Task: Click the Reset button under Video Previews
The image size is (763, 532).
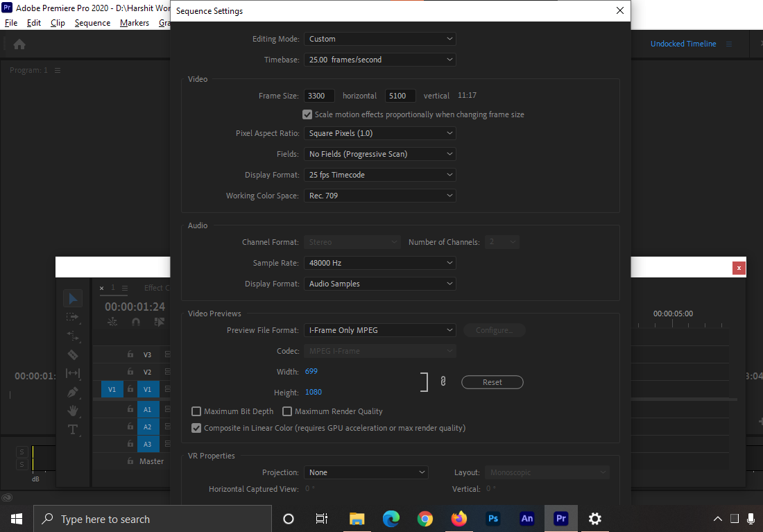Action: tap(492, 381)
